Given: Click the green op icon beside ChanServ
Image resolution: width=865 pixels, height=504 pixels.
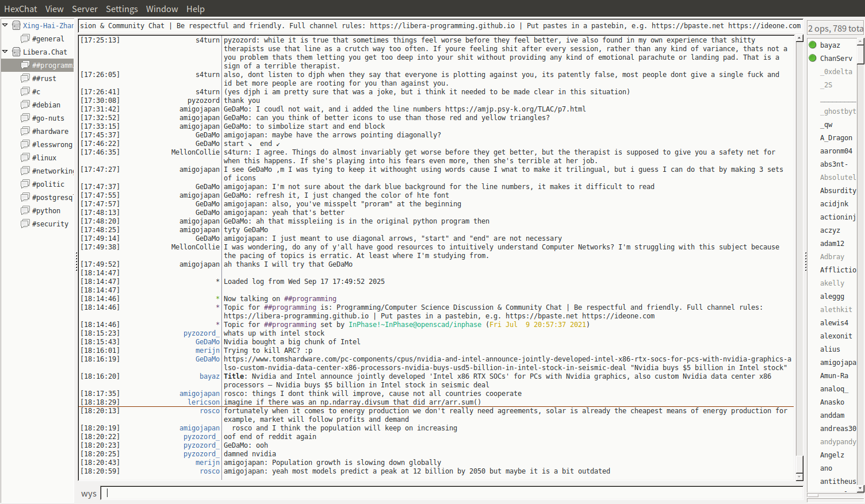Looking at the screenshot, I should pyautogui.click(x=813, y=58).
